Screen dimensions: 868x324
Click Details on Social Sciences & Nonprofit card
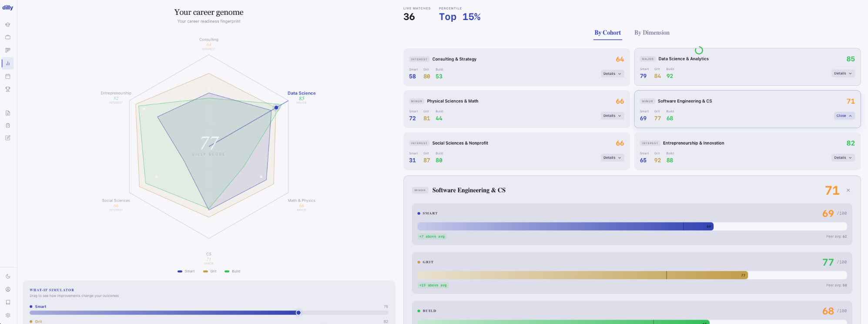pyautogui.click(x=612, y=158)
